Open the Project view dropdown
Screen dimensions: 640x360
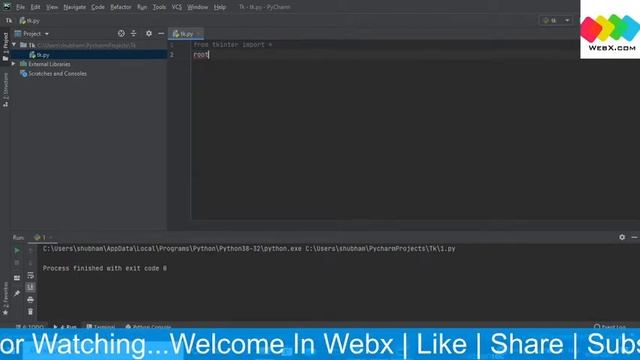tap(32, 33)
